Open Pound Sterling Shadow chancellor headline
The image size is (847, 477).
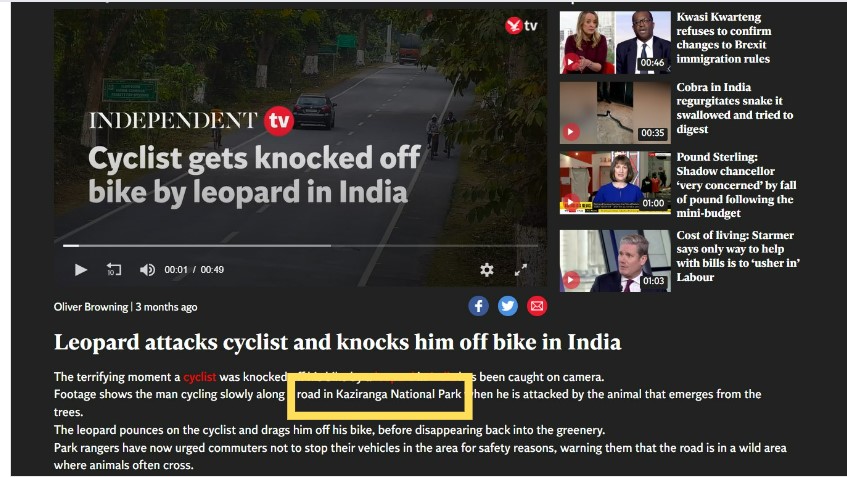pos(736,185)
